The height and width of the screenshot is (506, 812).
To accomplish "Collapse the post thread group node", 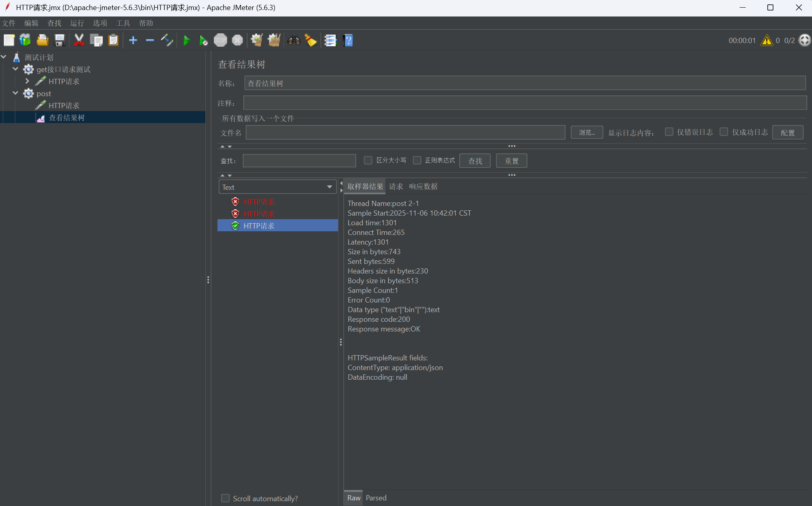I will [15, 93].
